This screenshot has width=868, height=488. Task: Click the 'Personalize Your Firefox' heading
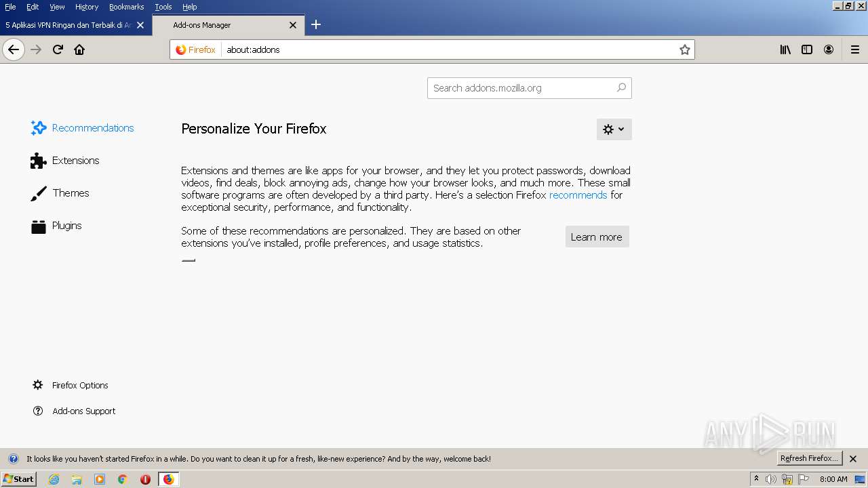pyautogui.click(x=254, y=129)
